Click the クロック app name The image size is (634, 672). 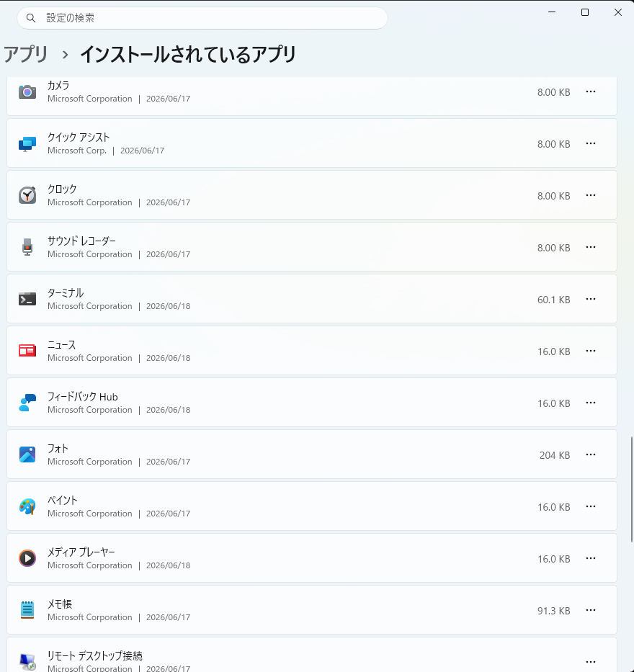pyautogui.click(x=62, y=189)
